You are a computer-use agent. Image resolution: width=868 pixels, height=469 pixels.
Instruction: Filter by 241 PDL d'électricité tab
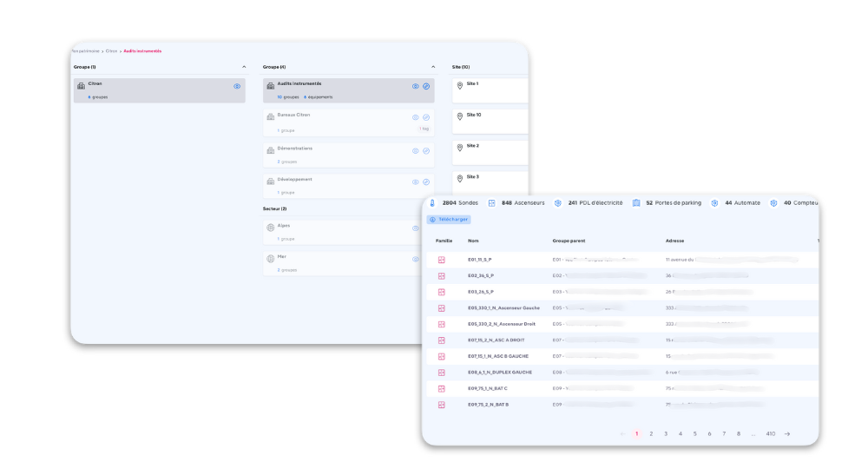(x=589, y=203)
